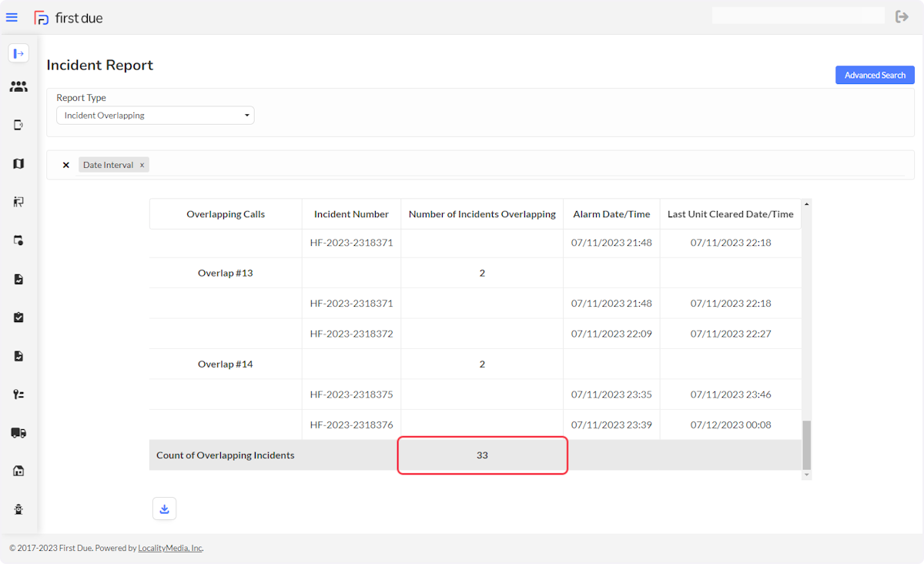Screen dimensions: 924x564
Task: Click the overlap count 2 in Overlap #13 row
Action: 482,273
